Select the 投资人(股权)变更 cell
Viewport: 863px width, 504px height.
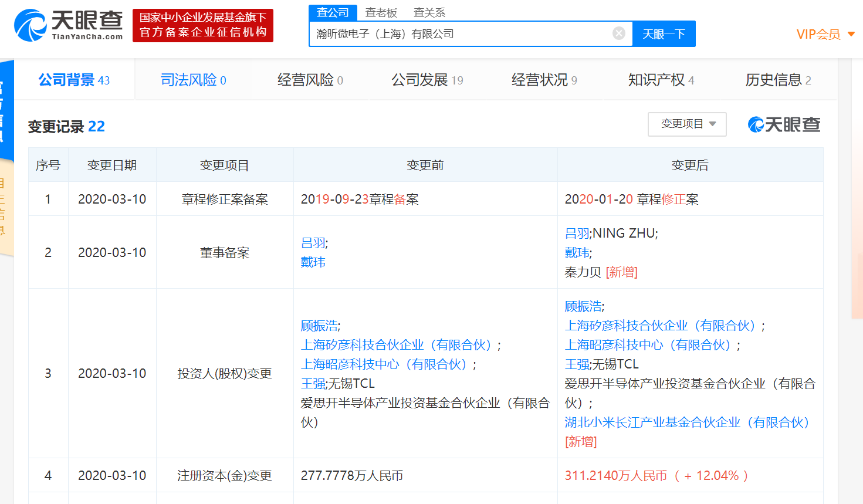225,374
